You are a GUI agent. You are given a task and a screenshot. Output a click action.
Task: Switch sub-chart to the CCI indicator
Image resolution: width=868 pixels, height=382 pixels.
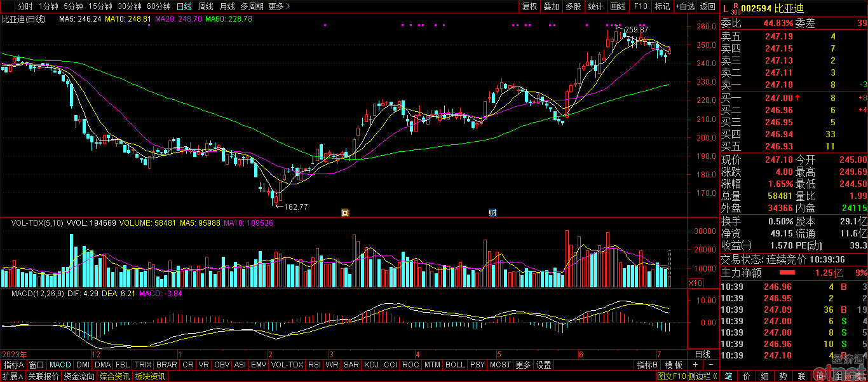[x=390, y=365]
